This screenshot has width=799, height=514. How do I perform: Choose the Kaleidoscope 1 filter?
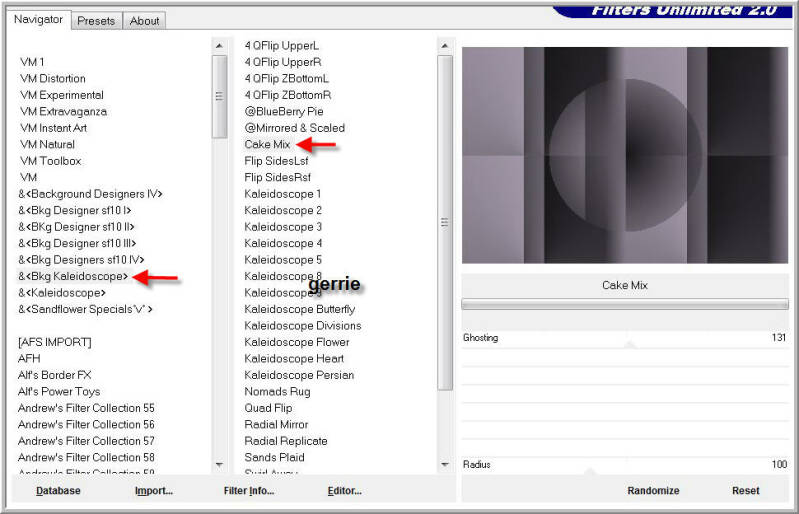282,194
